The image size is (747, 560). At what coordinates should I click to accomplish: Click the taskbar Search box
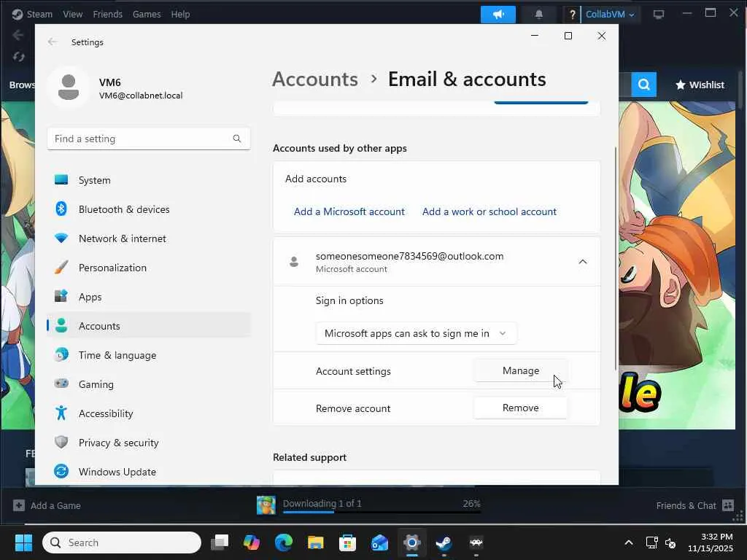(122, 542)
